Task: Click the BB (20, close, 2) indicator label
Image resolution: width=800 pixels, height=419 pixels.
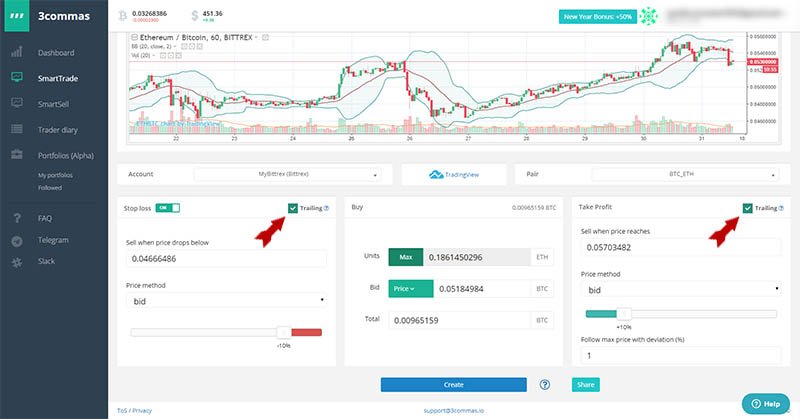Action: point(152,46)
